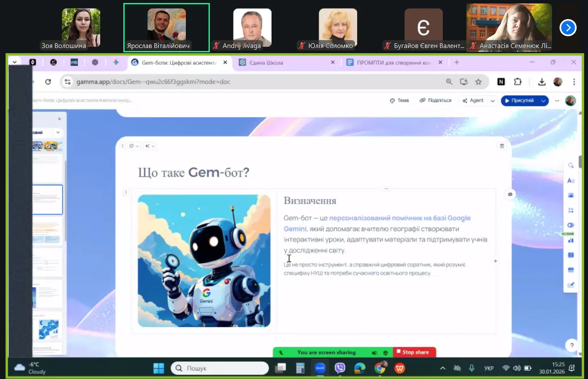Open the chart tool in right sidebar

[571, 241]
